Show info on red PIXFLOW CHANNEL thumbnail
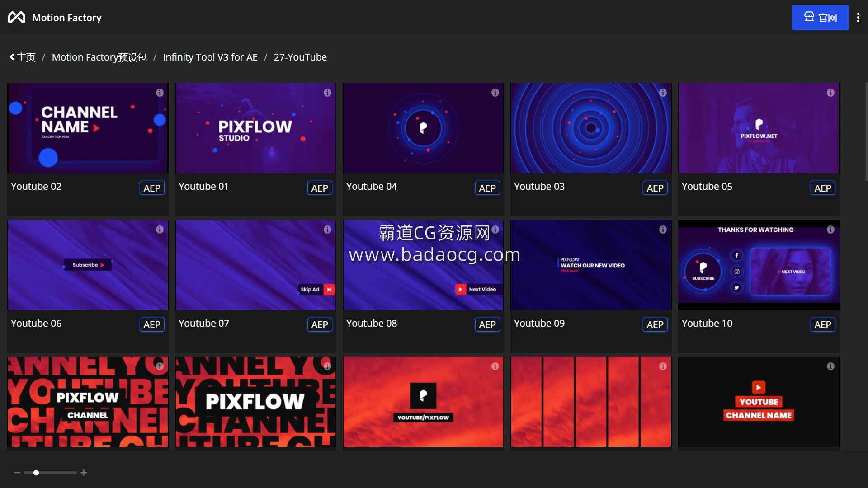868x488 pixels. (160, 366)
